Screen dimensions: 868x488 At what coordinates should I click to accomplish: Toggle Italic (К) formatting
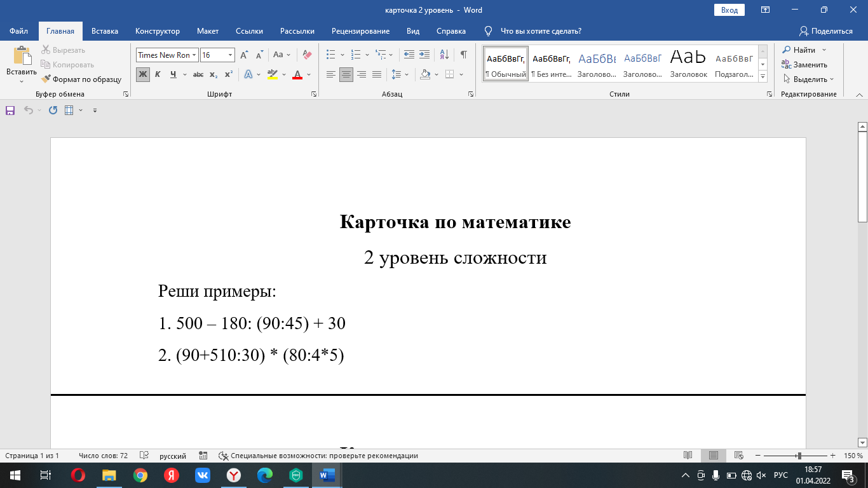(158, 74)
